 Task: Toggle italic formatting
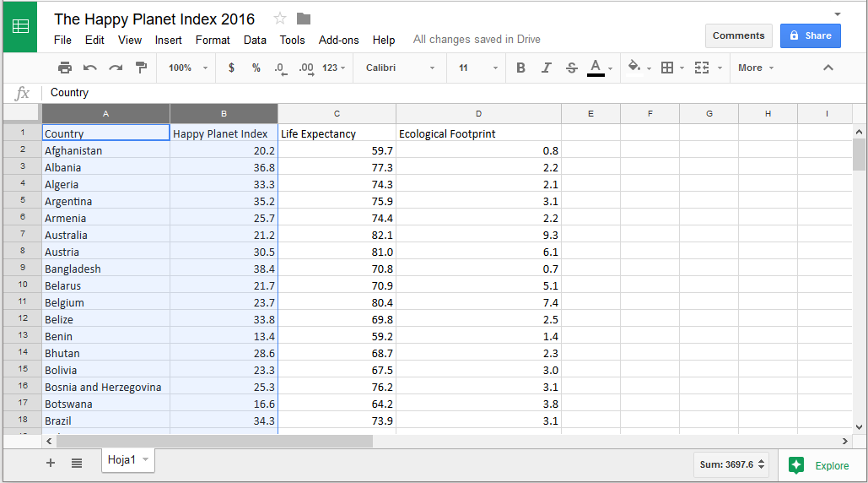pos(546,68)
